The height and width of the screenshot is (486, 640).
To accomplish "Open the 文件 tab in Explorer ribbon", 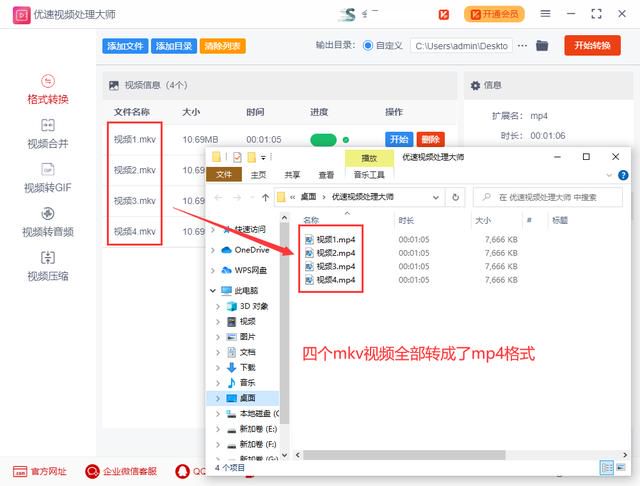I will (x=224, y=175).
